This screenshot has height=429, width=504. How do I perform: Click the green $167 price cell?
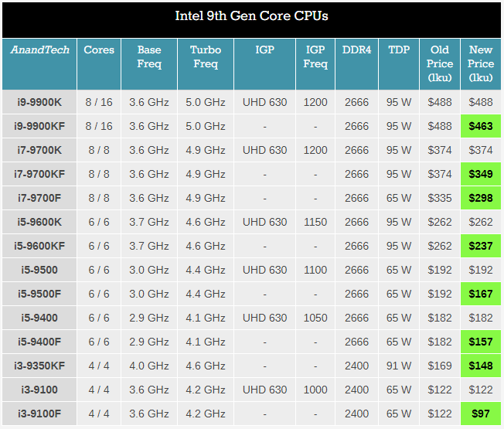coord(481,294)
